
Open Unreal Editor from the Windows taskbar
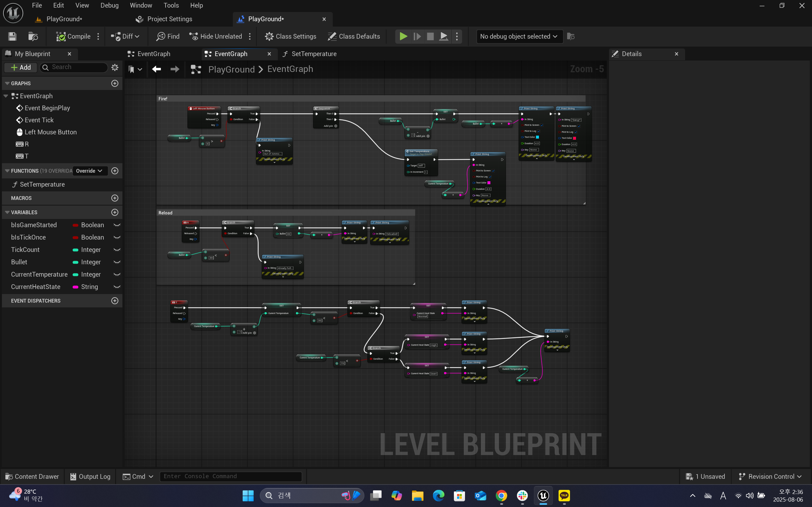[543, 496]
